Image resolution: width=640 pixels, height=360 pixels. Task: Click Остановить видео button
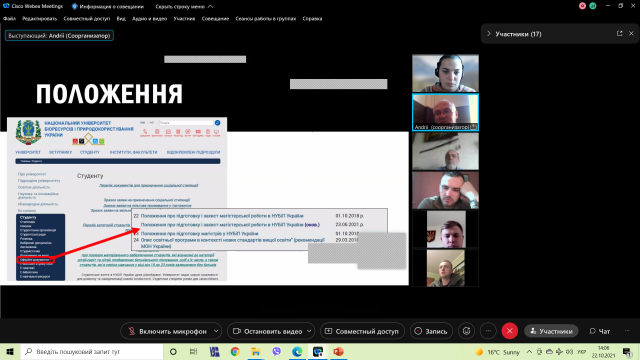click(267, 331)
